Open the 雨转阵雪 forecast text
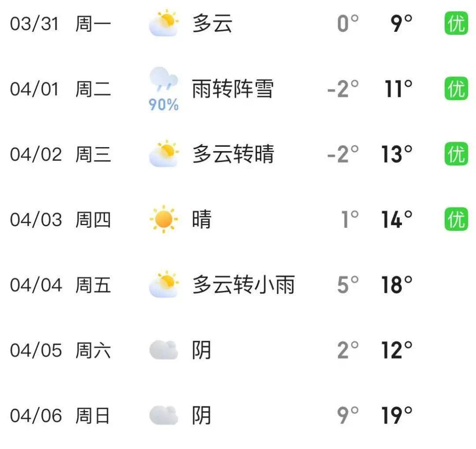 coord(233,89)
